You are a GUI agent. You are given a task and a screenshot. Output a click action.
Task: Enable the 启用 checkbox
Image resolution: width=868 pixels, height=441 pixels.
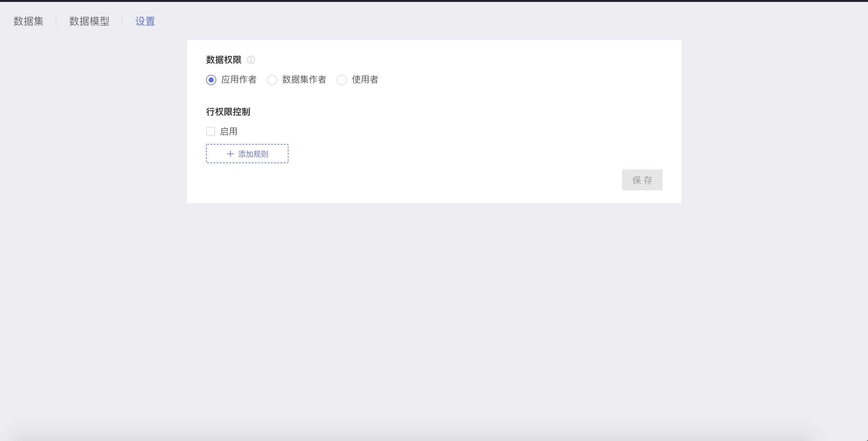click(211, 131)
